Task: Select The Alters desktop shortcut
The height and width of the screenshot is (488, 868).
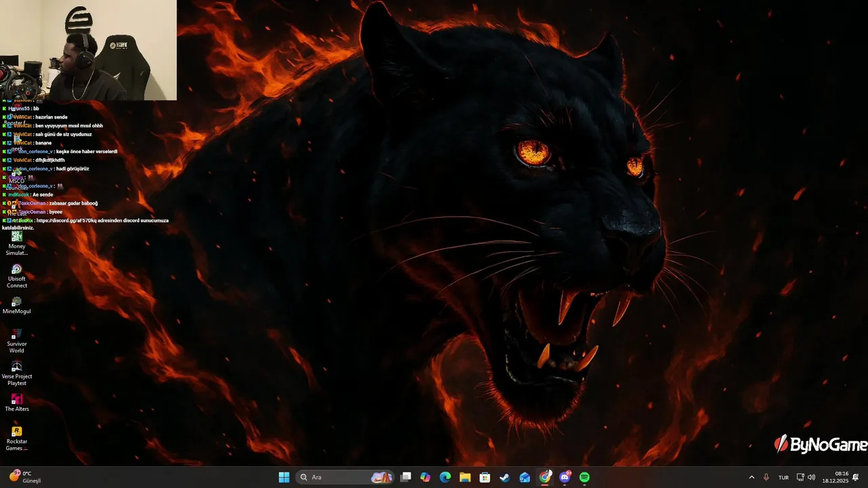Action: click(x=17, y=403)
